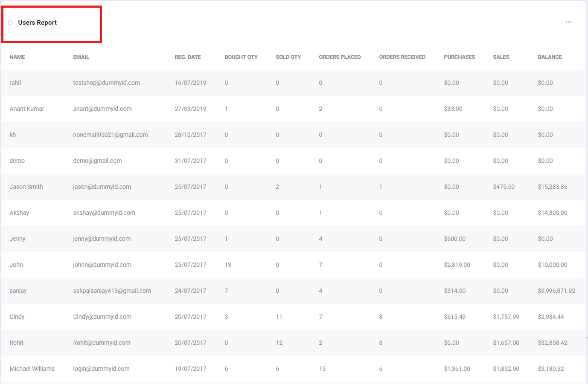Click email jenny@dummyid.com
Screen dimensions: 588x384
102,239
